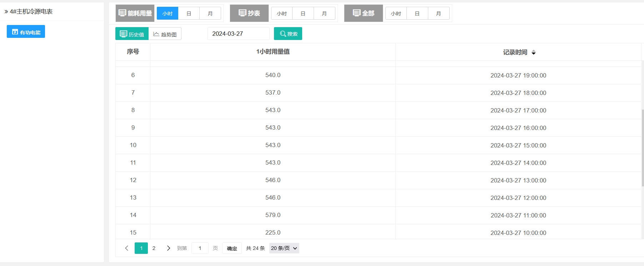The height and width of the screenshot is (266, 644).
Task: Select 日 under 全部
Action: (x=418, y=14)
